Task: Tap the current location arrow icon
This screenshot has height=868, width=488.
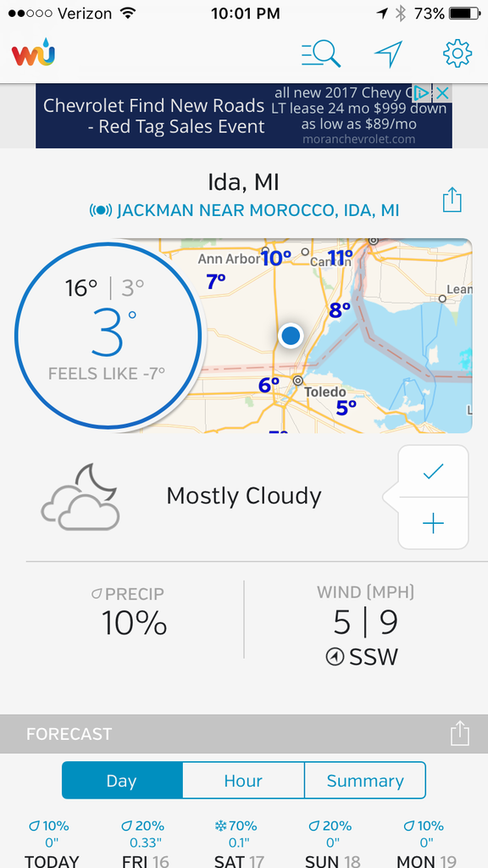Action: pyautogui.click(x=388, y=54)
